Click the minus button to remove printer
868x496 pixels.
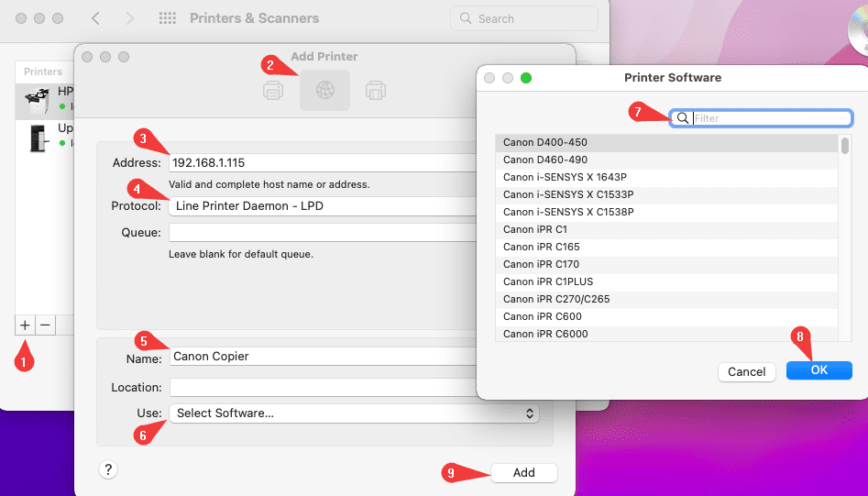point(45,325)
